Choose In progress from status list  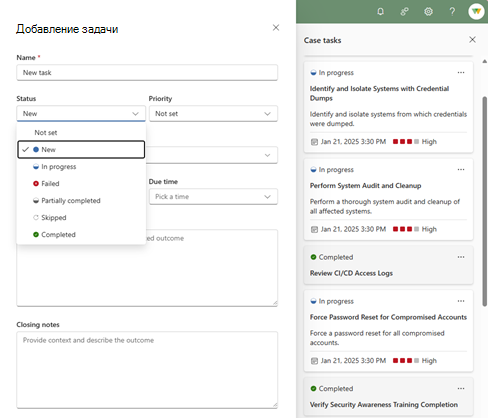coord(81,167)
